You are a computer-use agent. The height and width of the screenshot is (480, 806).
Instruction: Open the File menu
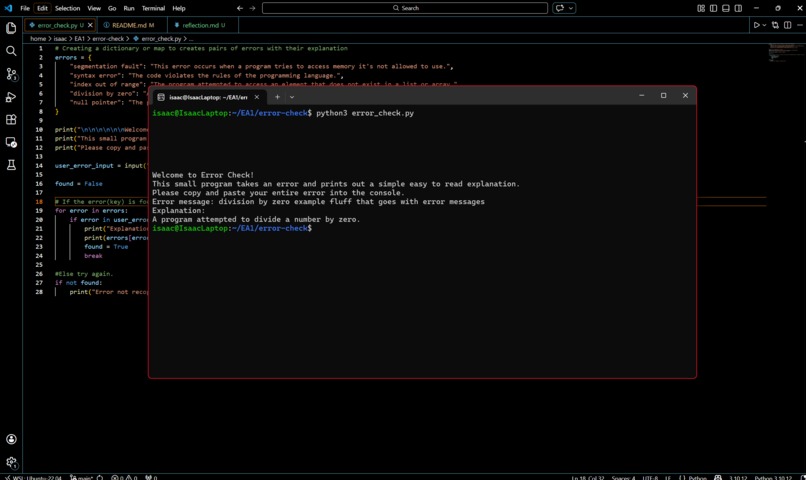(x=25, y=8)
